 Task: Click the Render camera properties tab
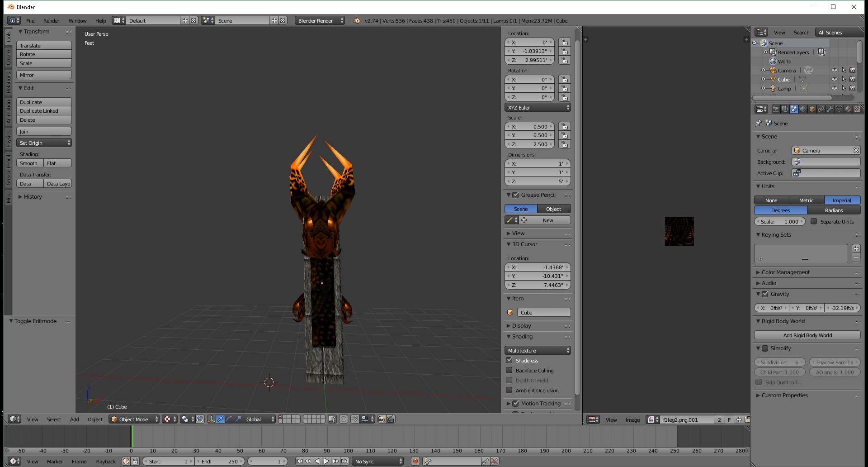776,109
